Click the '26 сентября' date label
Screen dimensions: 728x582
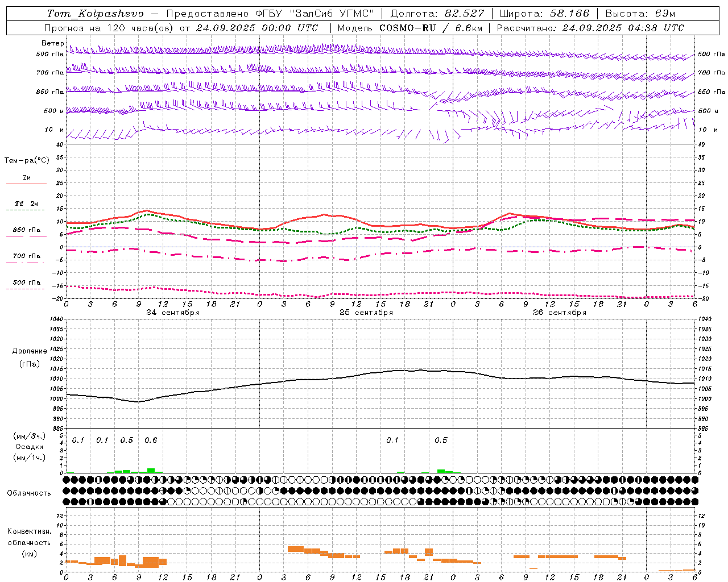[x=560, y=313]
